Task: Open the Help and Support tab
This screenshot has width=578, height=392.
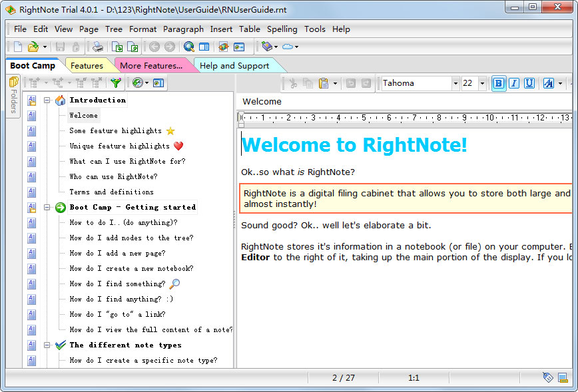Action: [234, 66]
